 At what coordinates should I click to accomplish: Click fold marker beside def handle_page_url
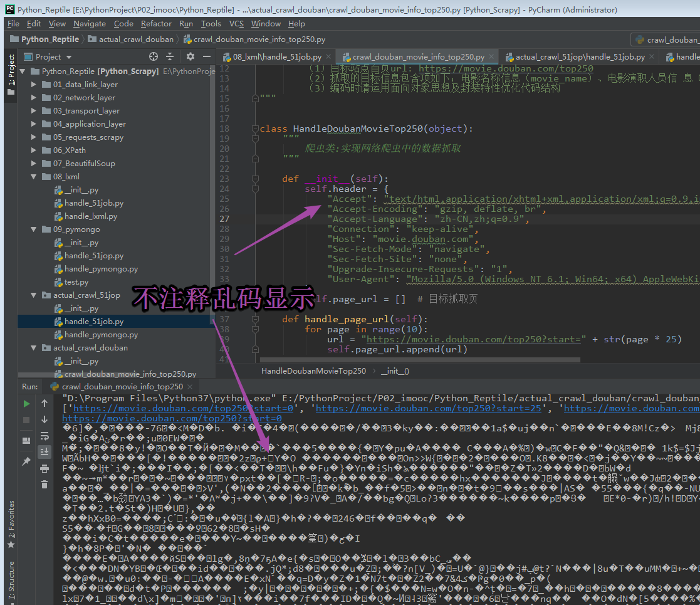255,318
